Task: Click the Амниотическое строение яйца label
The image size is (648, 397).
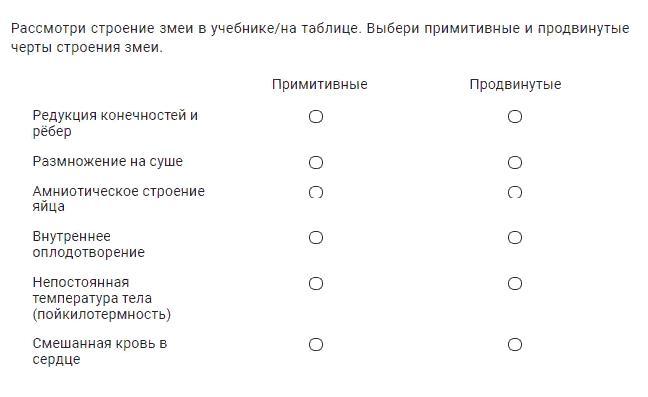Action: [x=119, y=198]
